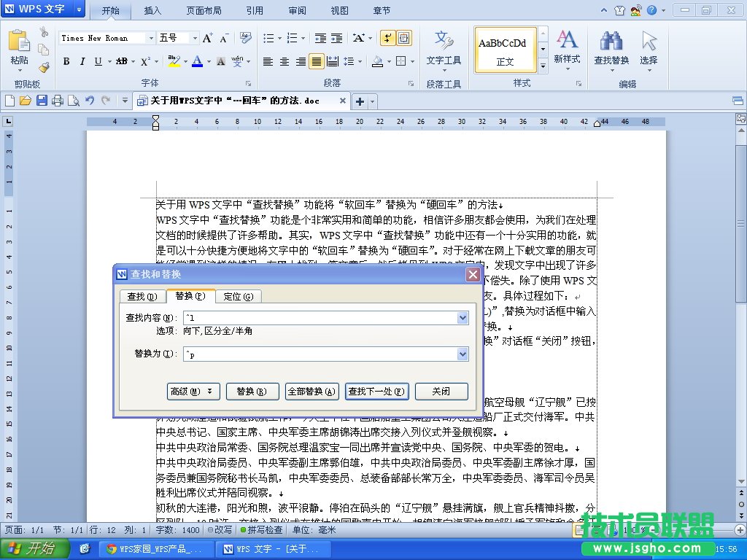
Task: Open the Page Layout ribbon tab
Action: coord(205,11)
